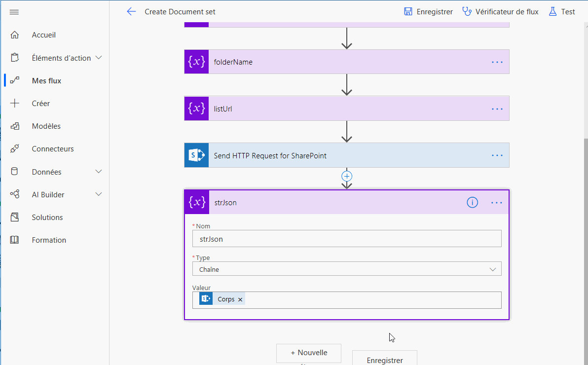This screenshot has width=588, height=365.
Task: Click Enregistrer in the top toolbar
Action: point(428,12)
